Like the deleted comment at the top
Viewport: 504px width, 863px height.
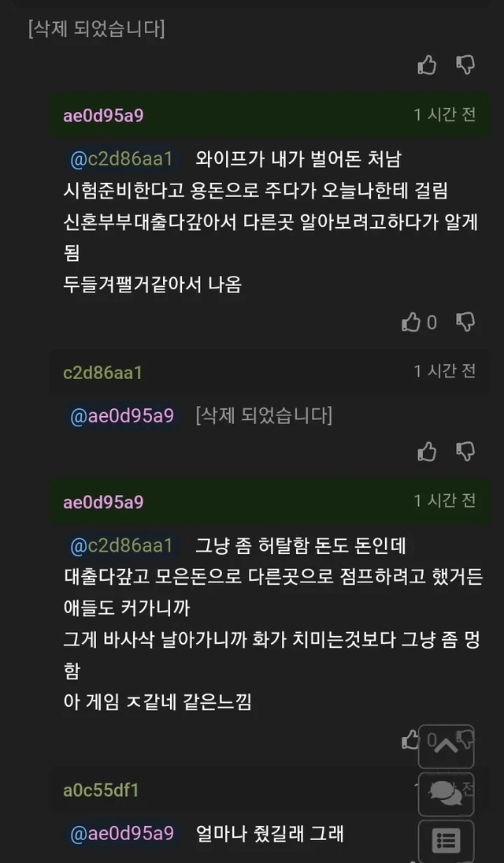[427, 65]
